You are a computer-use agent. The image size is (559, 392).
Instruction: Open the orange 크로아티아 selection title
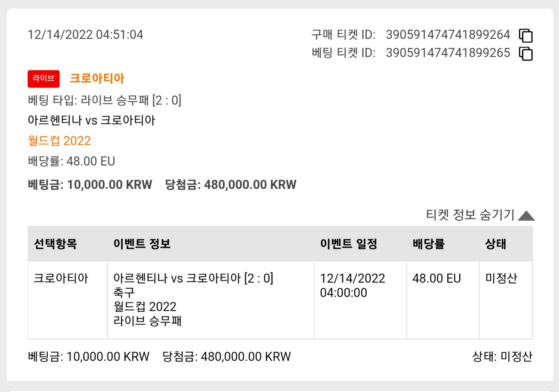pyautogui.click(x=97, y=78)
